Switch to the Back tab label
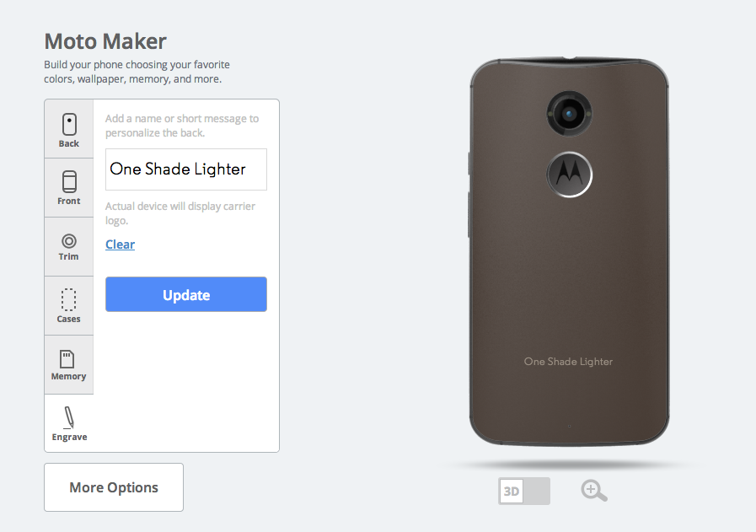Viewport: 756px width, 532px height. coord(69,143)
